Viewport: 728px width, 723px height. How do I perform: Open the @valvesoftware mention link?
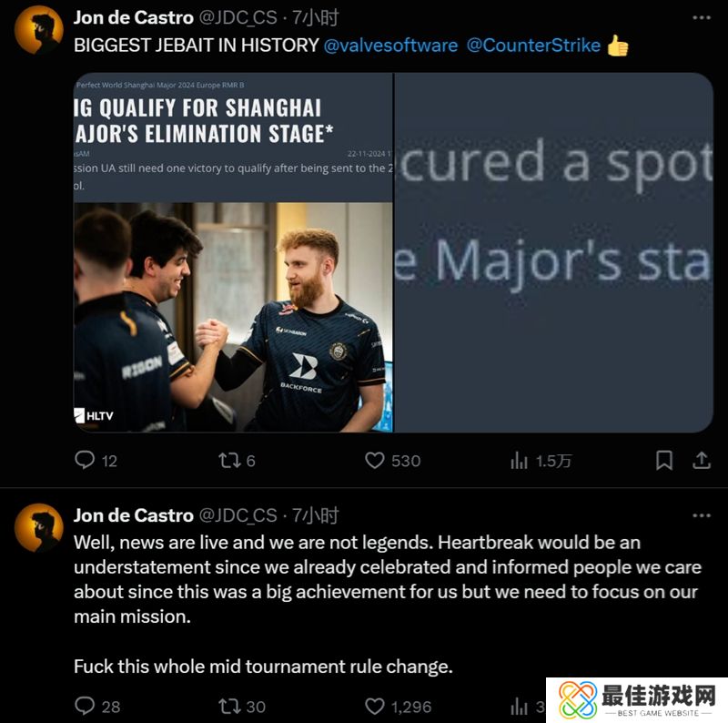coord(390,46)
